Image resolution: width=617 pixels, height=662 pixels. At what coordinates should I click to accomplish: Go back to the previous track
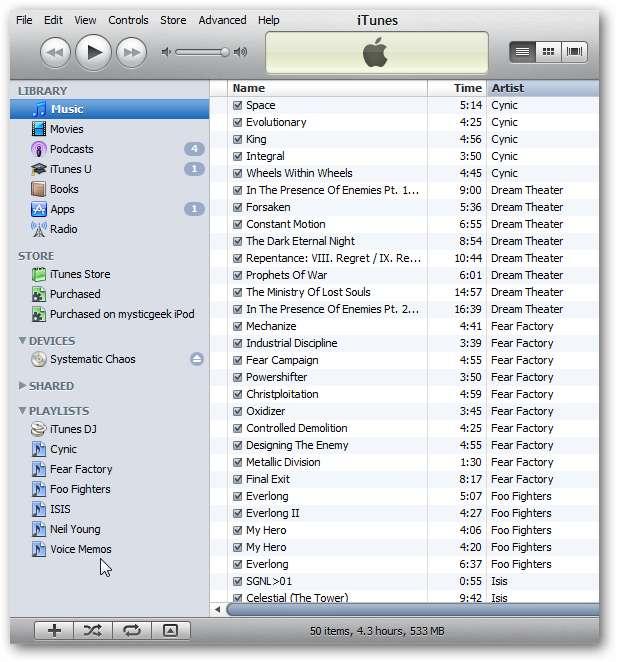point(55,52)
